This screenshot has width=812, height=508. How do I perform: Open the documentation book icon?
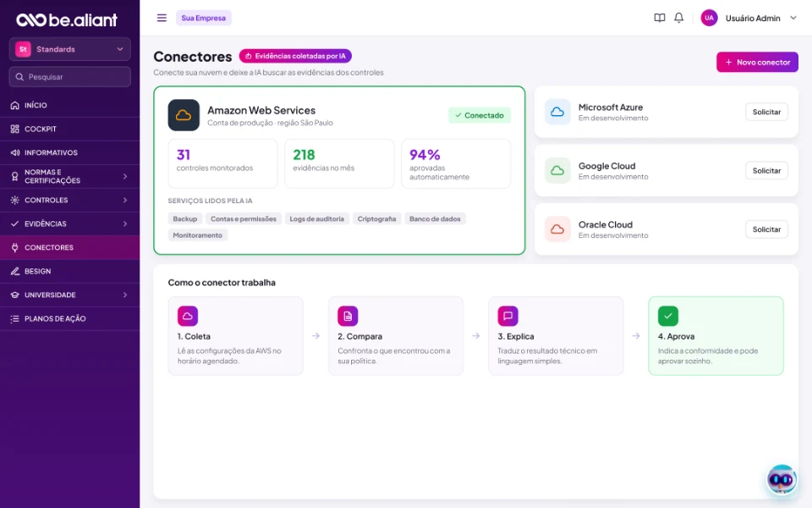[x=659, y=18]
